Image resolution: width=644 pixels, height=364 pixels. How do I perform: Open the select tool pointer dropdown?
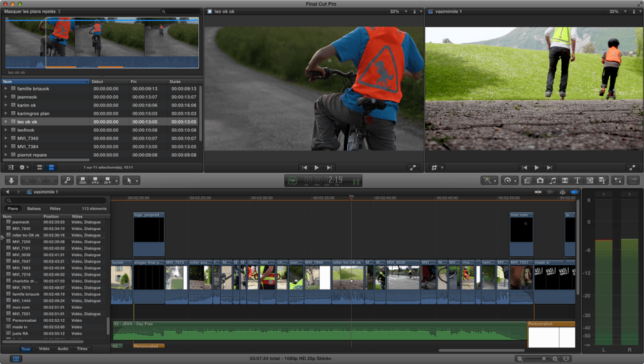point(131,180)
